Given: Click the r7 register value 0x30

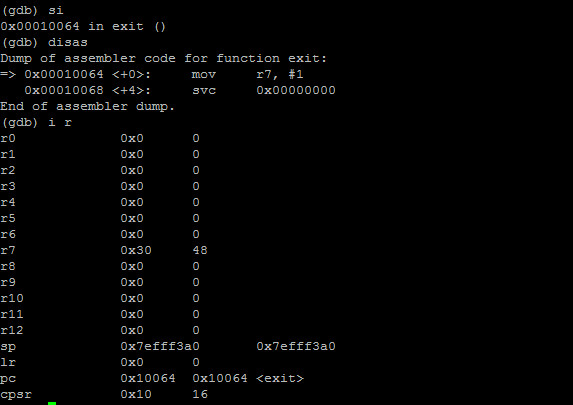Looking at the screenshot, I should (x=136, y=250).
